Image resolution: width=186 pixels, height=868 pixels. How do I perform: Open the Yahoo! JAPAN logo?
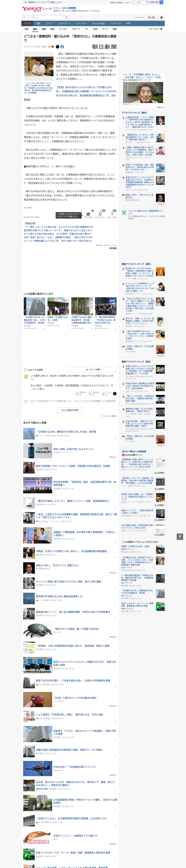[x=32, y=9]
